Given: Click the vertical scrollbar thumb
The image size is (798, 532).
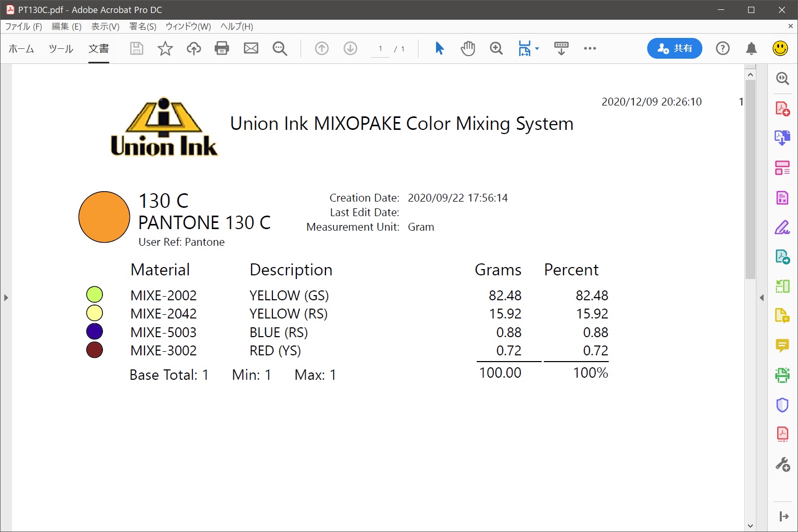Looking at the screenshot, I should (750, 180).
